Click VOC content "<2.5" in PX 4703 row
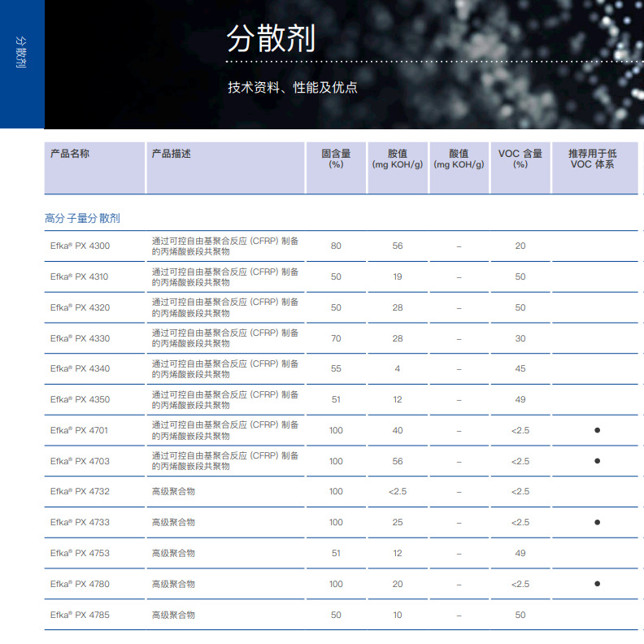The width and height of the screenshot is (644, 644). 520,461
